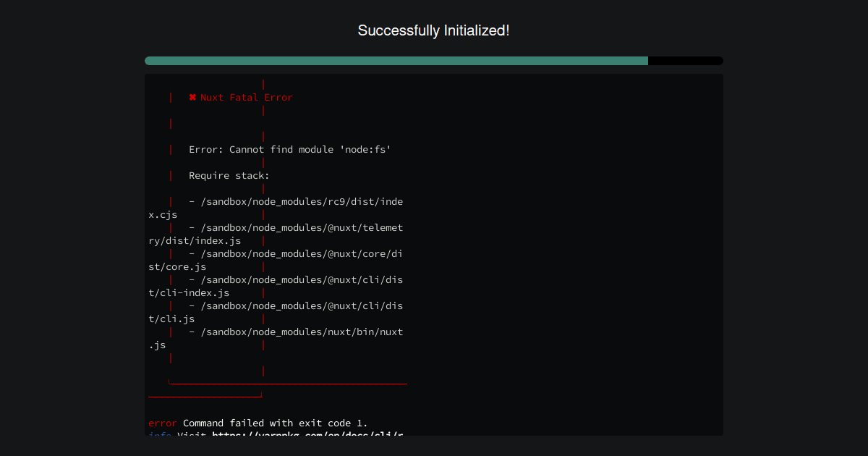Select the 'error' label in red text
Screen dimensions: 868x456
(162, 423)
